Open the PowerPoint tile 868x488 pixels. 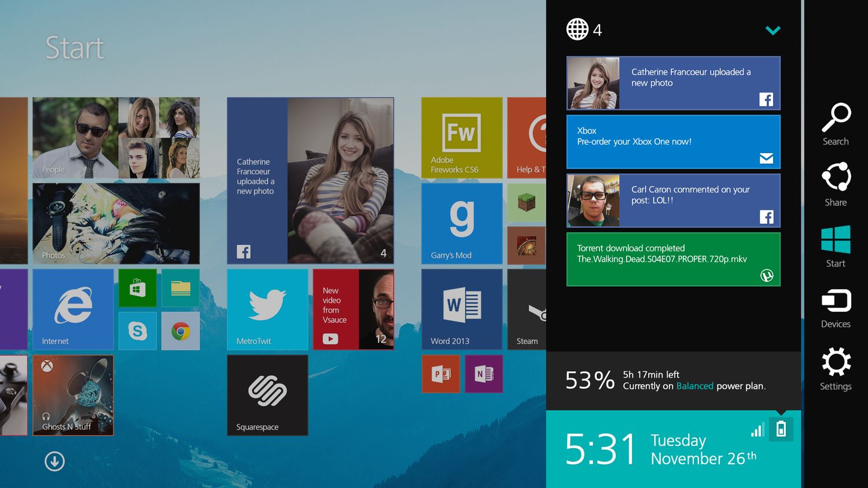pos(441,374)
